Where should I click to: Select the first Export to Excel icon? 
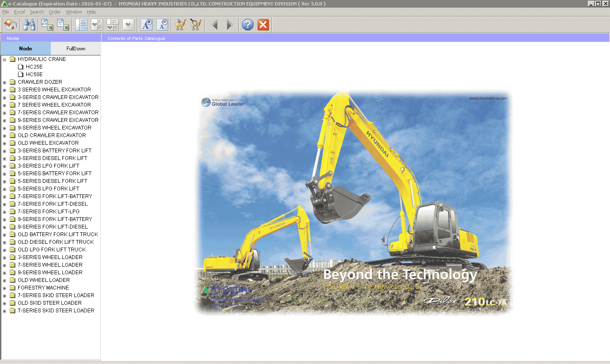(x=47, y=25)
